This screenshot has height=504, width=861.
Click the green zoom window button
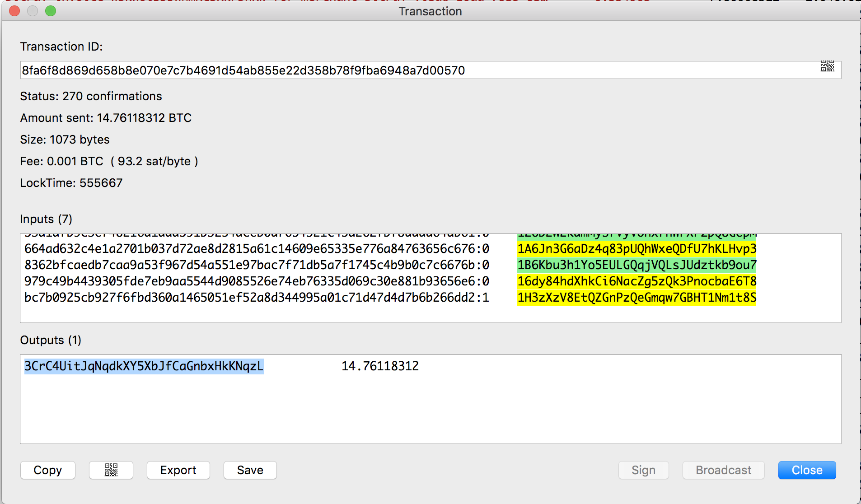point(51,11)
